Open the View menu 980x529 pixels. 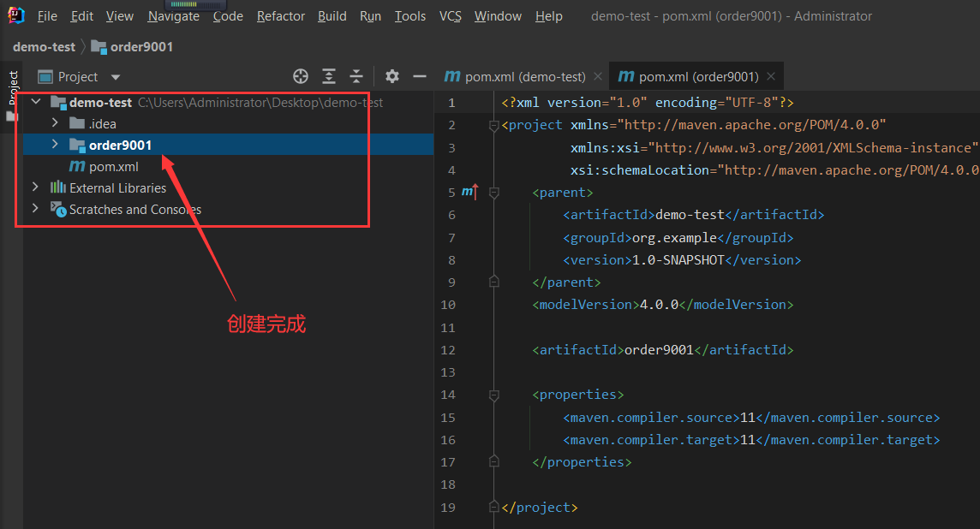(119, 16)
